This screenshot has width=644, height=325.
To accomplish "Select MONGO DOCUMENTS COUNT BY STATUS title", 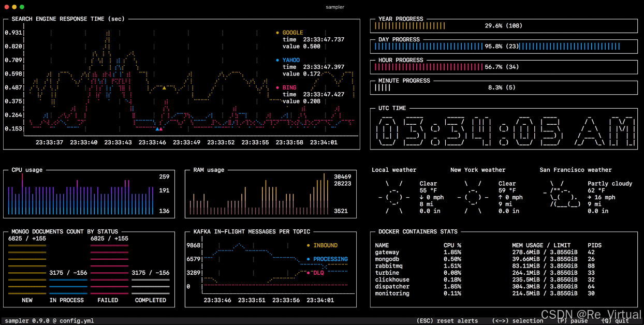I will tap(65, 231).
